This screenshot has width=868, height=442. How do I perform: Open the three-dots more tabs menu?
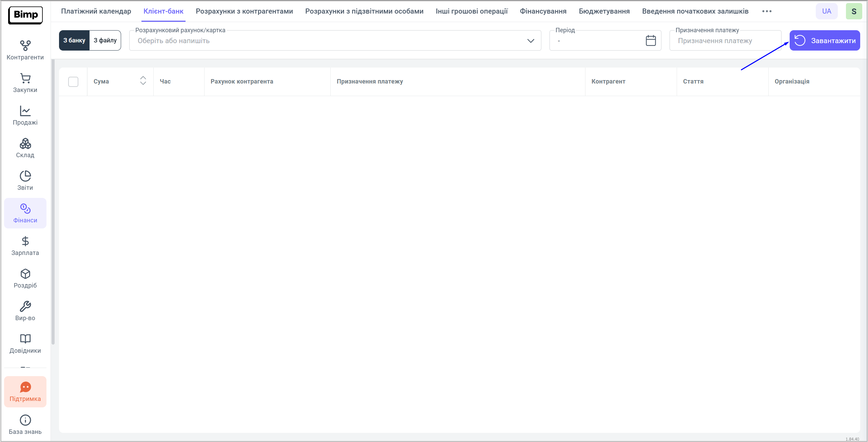767,11
